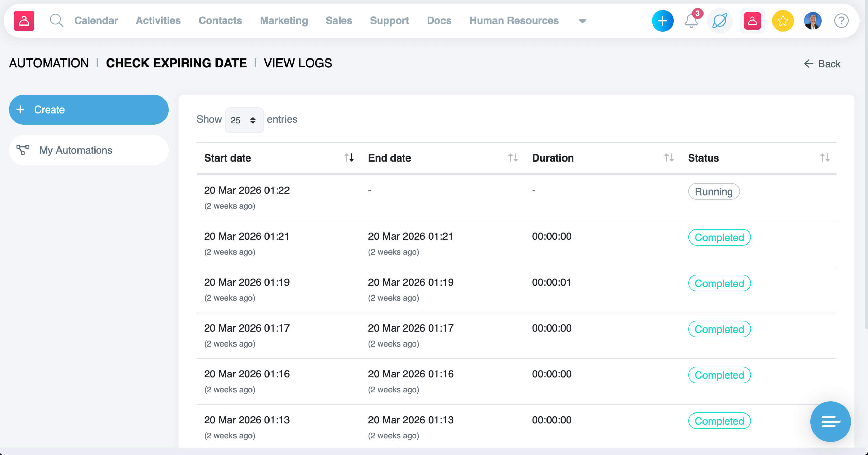Image resolution: width=868 pixels, height=455 pixels.
Task: Sort table by End date
Action: (513, 157)
